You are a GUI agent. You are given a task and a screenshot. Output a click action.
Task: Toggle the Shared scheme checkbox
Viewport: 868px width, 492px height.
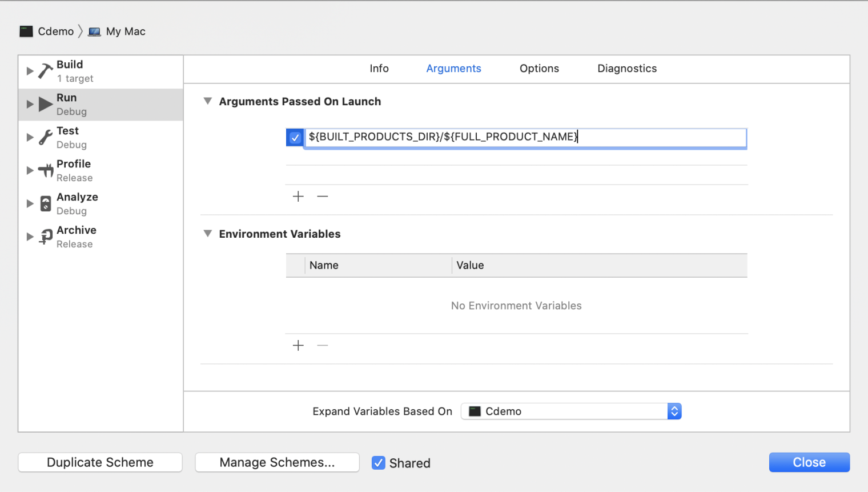pos(379,463)
